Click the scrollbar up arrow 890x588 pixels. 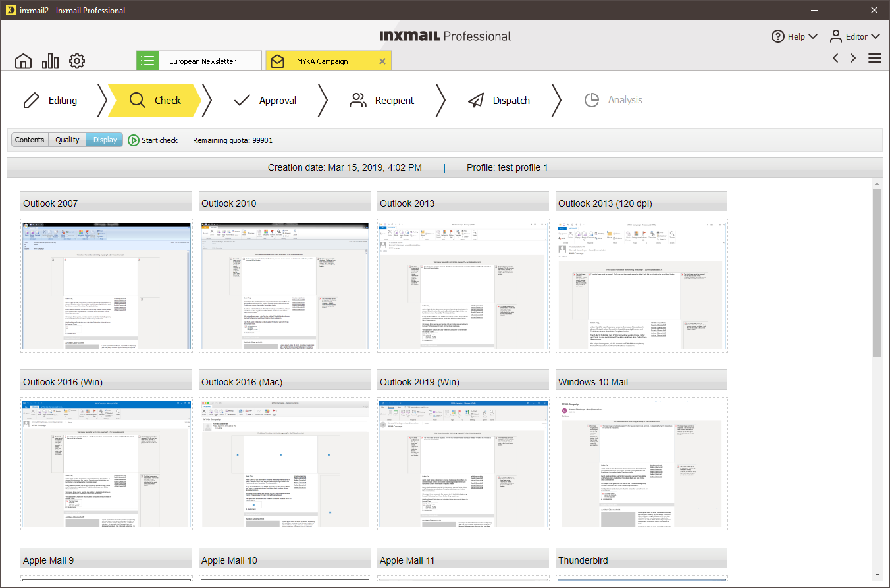(877, 183)
